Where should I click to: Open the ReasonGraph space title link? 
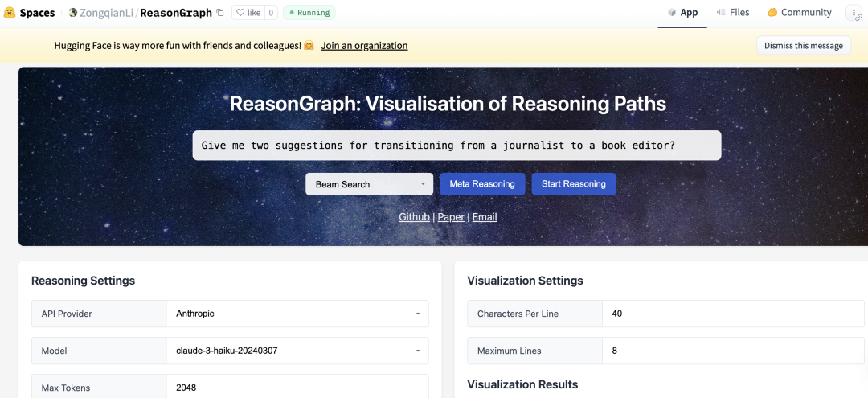pyautogui.click(x=176, y=12)
